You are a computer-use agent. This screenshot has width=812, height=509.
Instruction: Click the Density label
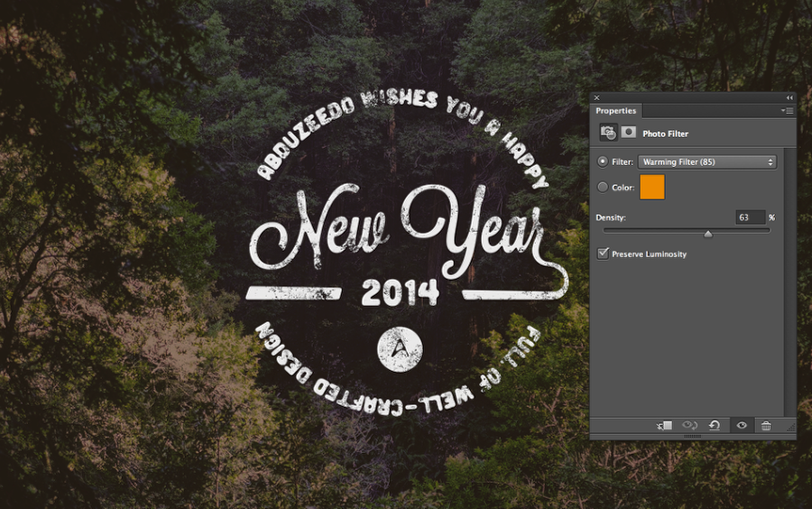[611, 217]
